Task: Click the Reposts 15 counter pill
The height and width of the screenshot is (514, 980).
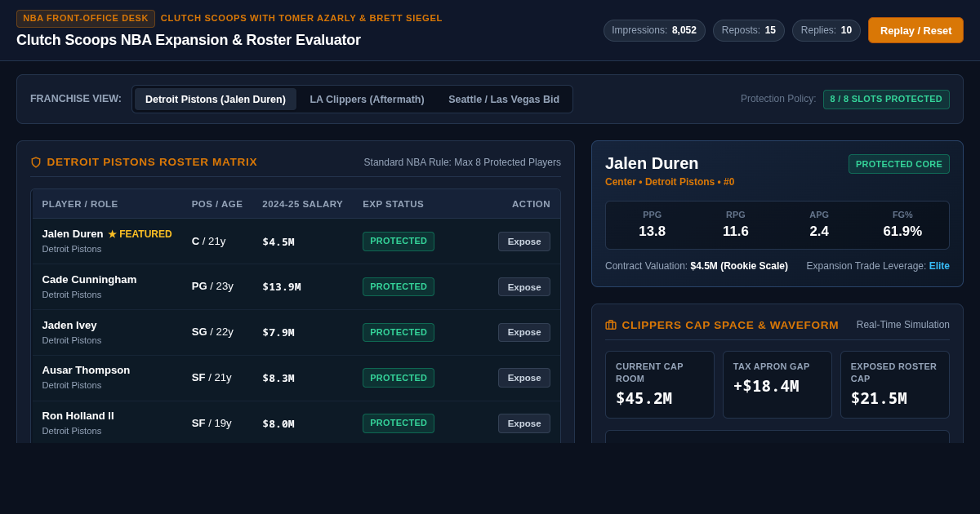Action: pyautogui.click(x=749, y=30)
